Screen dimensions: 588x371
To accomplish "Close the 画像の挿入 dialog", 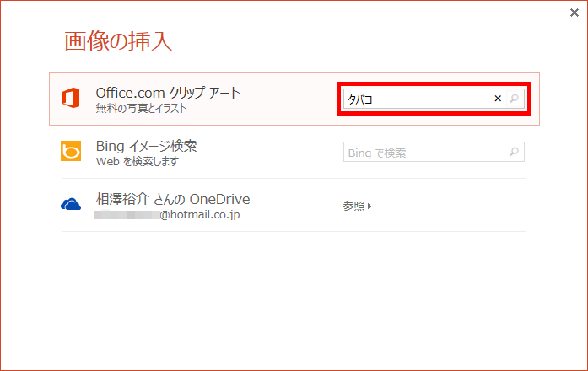I will click(575, 13).
